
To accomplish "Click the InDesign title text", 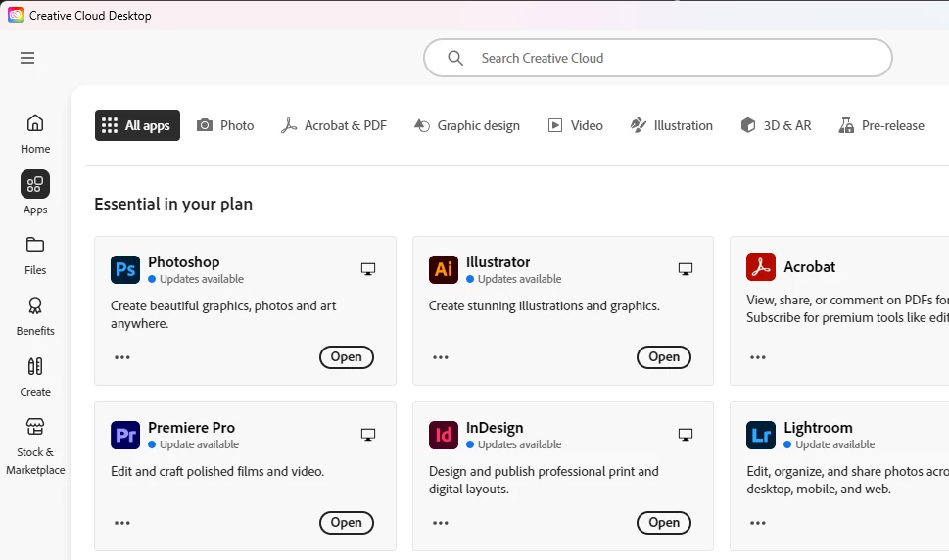I will pos(495,428).
